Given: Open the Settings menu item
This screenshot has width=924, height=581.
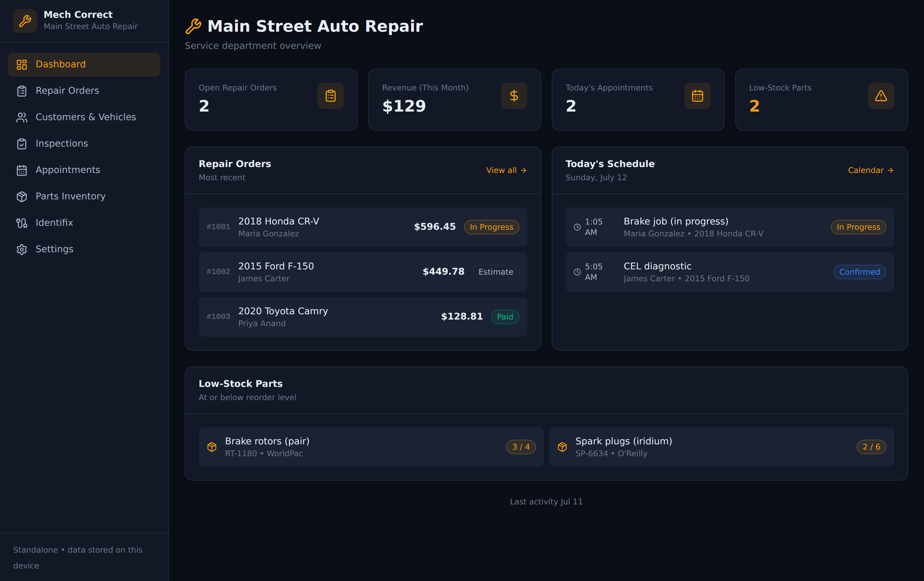Looking at the screenshot, I should pyautogui.click(x=84, y=250).
